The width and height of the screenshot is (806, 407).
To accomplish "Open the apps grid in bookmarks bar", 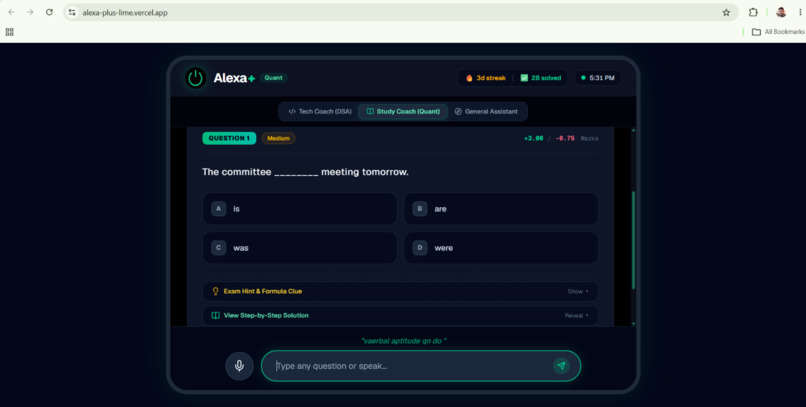I will point(9,32).
